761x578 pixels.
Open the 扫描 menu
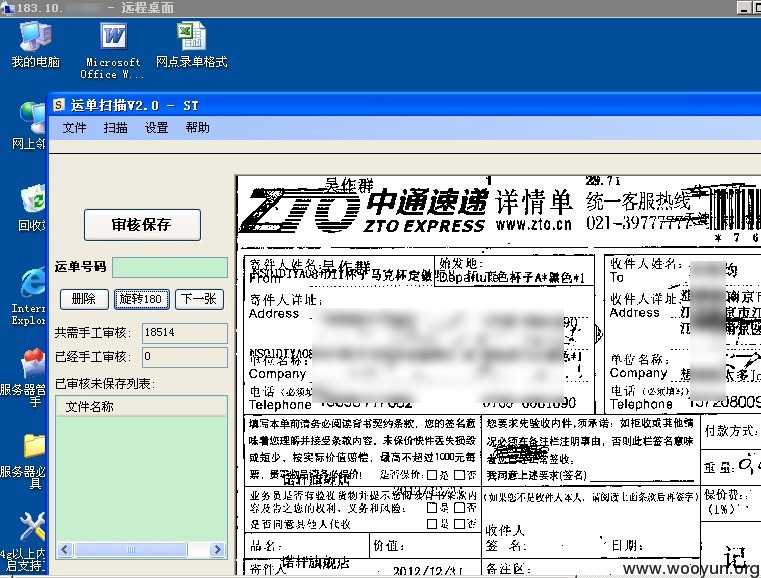pos(116,128)
